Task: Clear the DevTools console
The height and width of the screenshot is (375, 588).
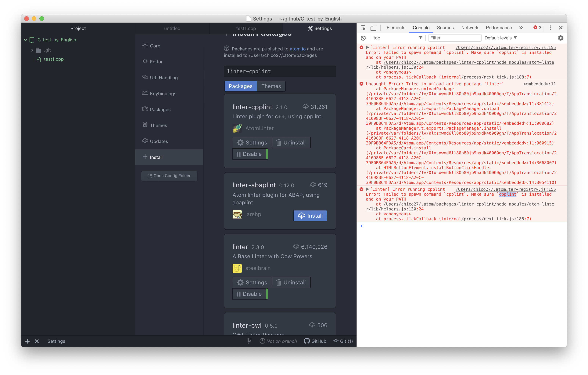Action: (x=364, y=38)
